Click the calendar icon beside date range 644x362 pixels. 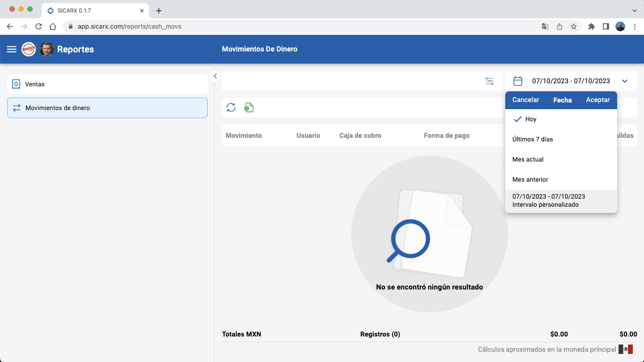coord(518,81)
